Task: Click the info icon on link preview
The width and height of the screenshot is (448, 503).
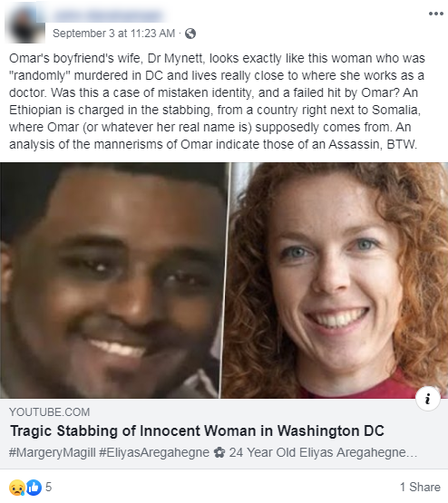Action: (427, 399)
